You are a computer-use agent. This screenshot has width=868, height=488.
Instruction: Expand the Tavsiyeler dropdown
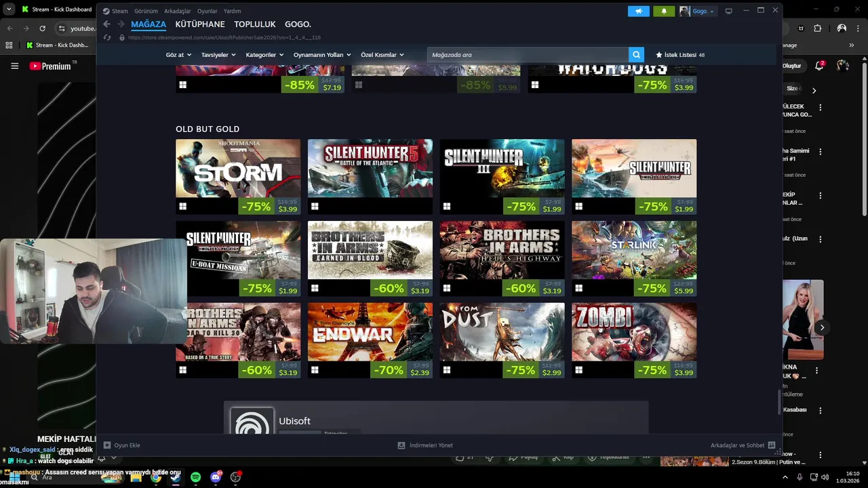[218, 55]
